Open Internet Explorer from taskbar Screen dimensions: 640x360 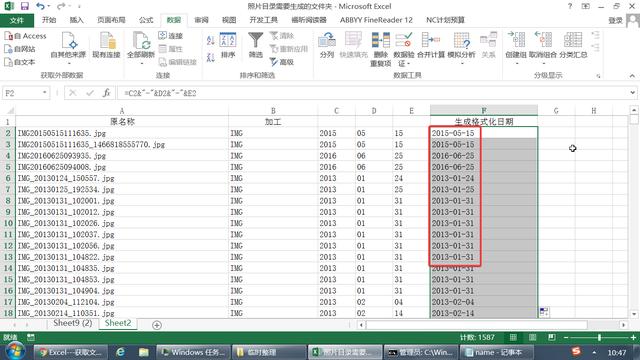(x=120, y=352)
